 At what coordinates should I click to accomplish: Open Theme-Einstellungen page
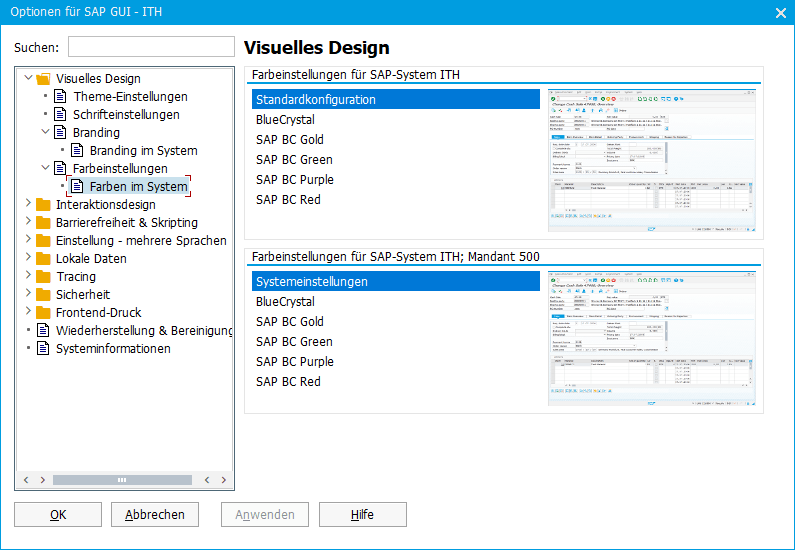pyautogui.click(x=130, y=96)
